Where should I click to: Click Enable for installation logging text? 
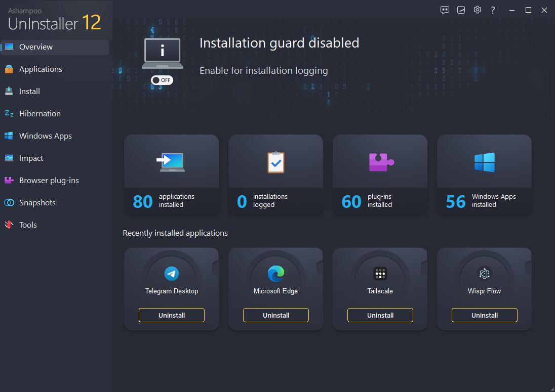point(264,71)
